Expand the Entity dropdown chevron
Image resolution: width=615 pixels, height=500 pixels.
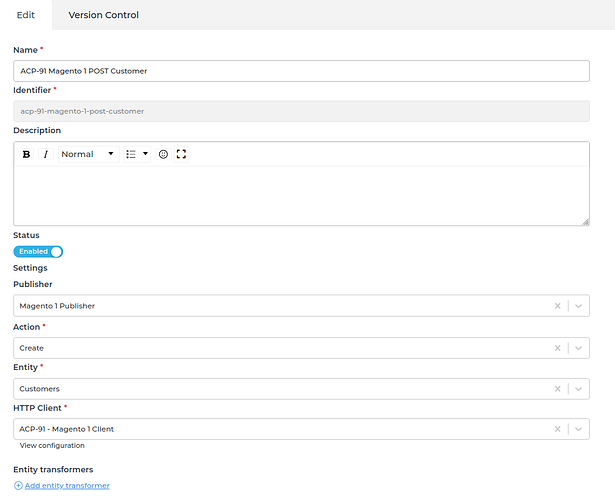click(x=578, y=389)
